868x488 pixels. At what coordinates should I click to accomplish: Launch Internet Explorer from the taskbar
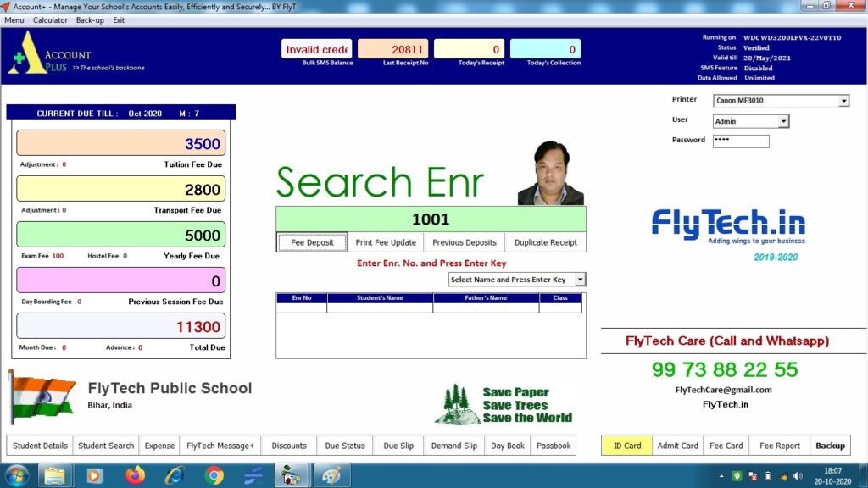point(175,476)
